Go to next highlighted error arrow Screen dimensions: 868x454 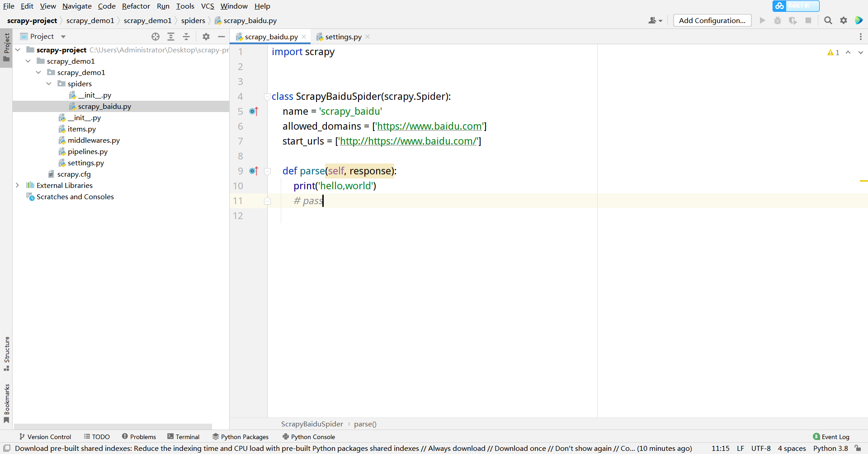[x=861, y=52]
